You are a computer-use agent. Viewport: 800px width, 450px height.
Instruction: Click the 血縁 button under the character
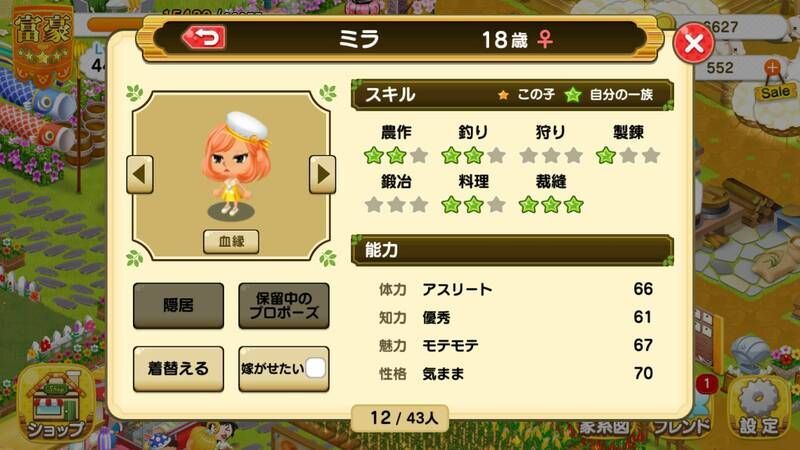(231, 241)
